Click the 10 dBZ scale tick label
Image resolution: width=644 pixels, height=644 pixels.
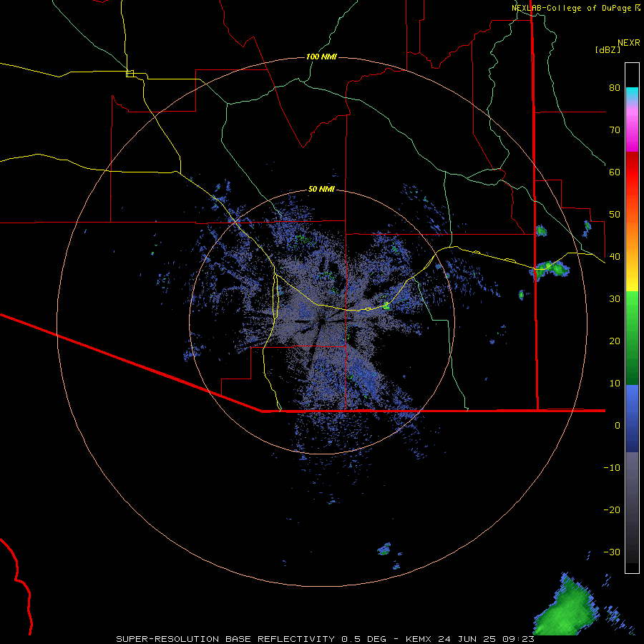(x=615, y=384)
